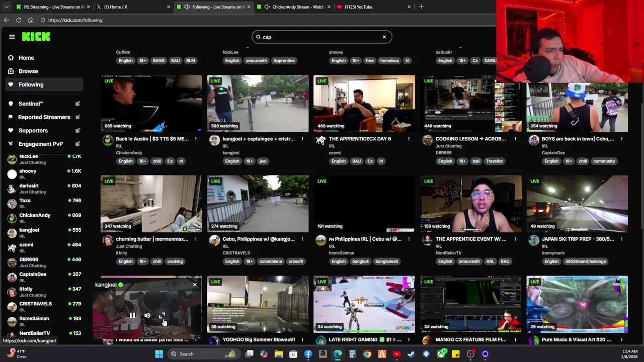The height and width of the screenshot is (362, 644).
Task: Switch to the (1125) YouTube tab
Action: click(374, 7)
